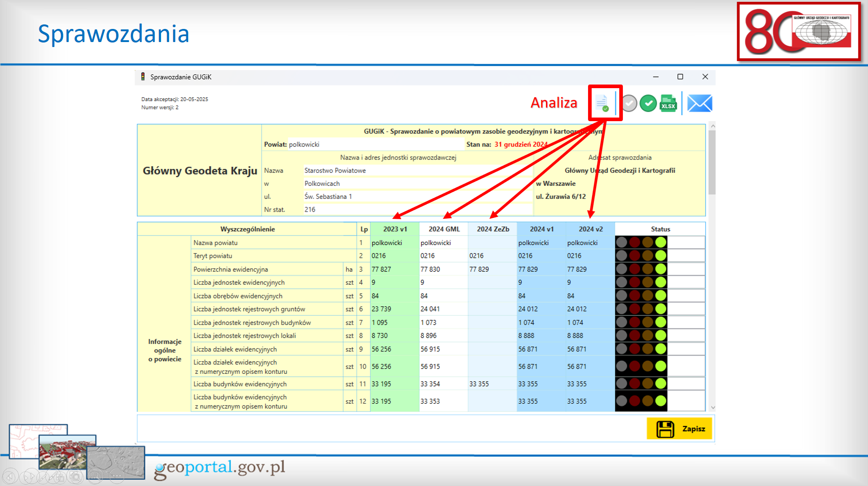Click the Nazwa field with Starostwo Powiatowe

[x=416, y=171]
